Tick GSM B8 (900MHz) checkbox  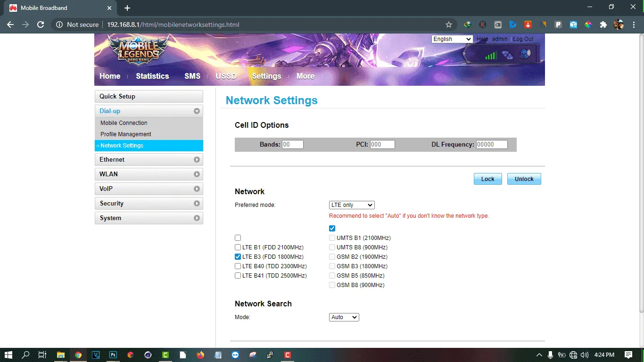(x=332, y=285)
